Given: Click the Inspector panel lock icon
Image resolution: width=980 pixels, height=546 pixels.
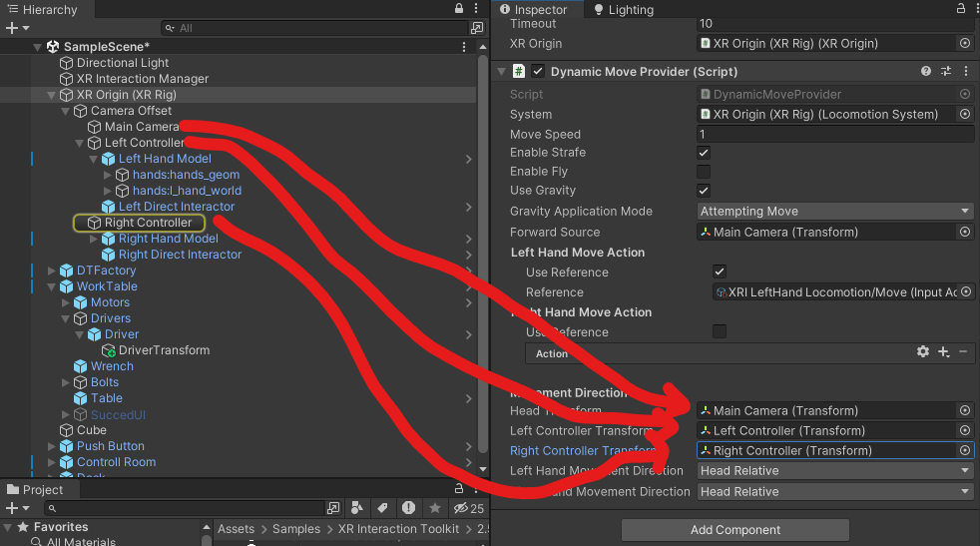Looking at the screenshot, I should [961, 9].
